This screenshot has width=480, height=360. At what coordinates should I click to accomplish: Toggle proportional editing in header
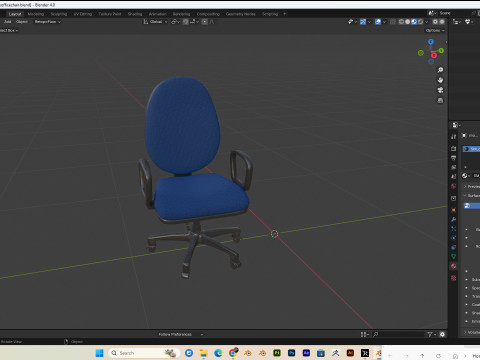(204, 22)
